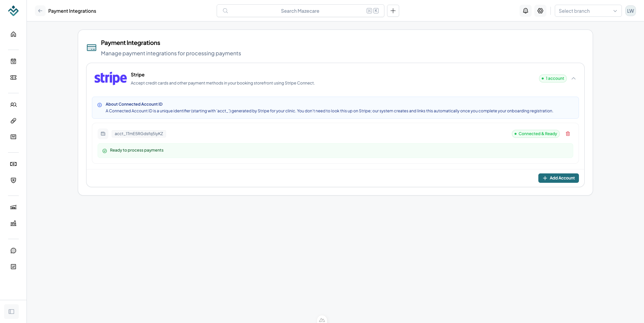Delete the Stripe account with trash icon
Screen dimensions: 644x323
point(568,134)
